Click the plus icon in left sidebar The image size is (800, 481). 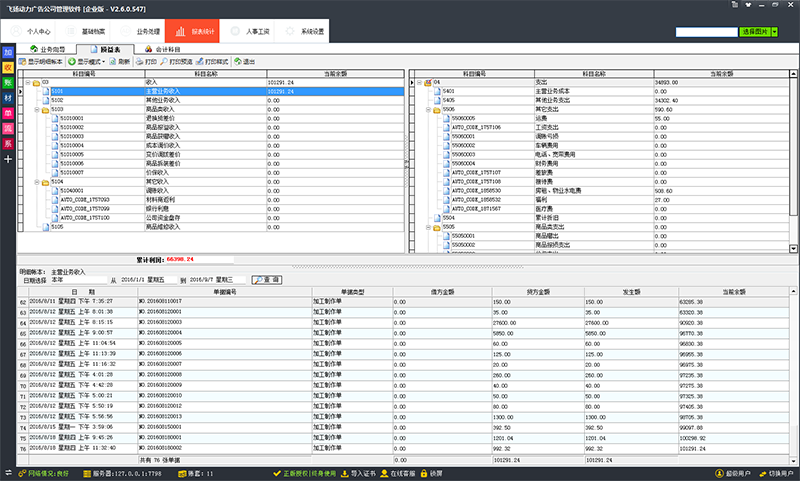[x=8, y=159]
